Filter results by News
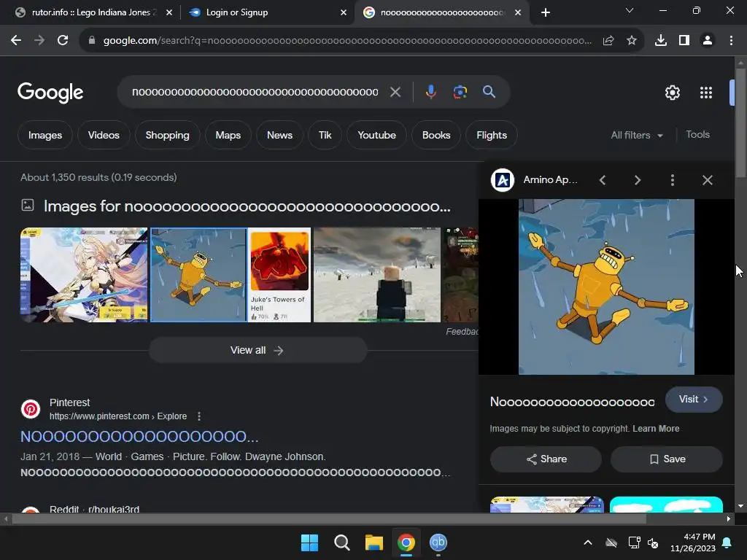The width and height of the screenshot is (747, 560). pos(279,135)
